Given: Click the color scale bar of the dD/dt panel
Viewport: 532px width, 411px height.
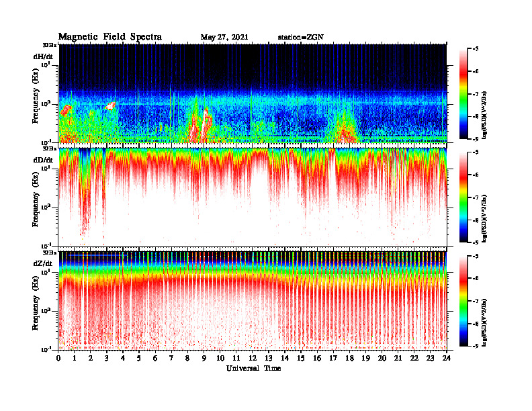Looking at the screenshot, I should (x=463, y=197).
